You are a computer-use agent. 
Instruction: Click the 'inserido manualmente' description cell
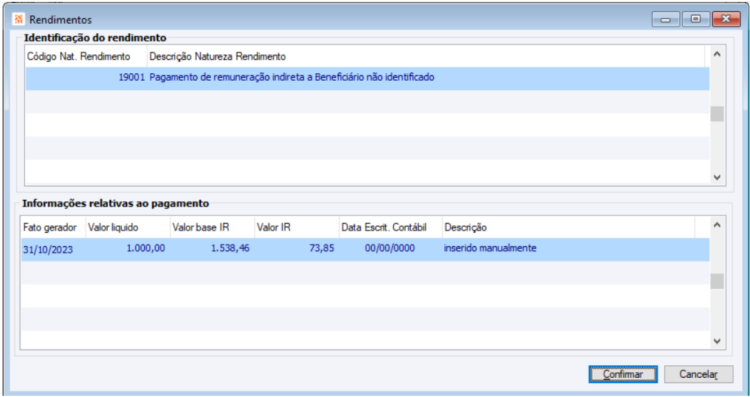pos(568,249)
